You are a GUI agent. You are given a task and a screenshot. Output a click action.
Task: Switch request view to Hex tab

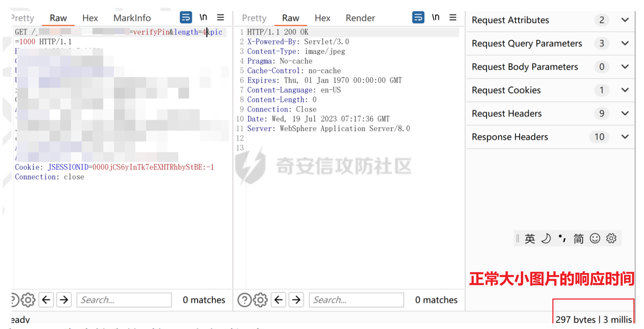(x=90, y=18)
